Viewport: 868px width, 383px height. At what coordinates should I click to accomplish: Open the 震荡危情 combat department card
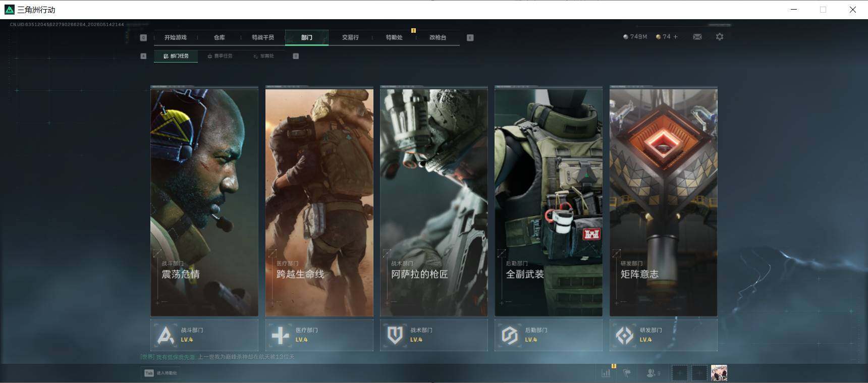pos(204,202)
